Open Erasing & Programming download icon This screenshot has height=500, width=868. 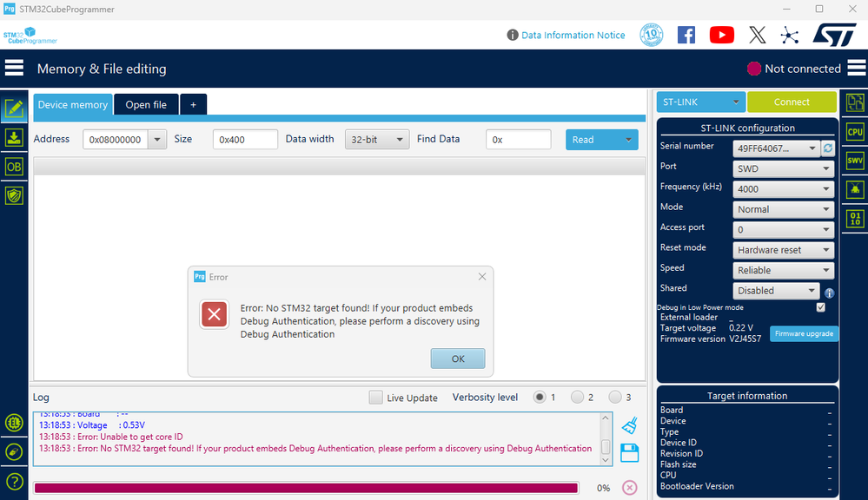tap(14, 137)
